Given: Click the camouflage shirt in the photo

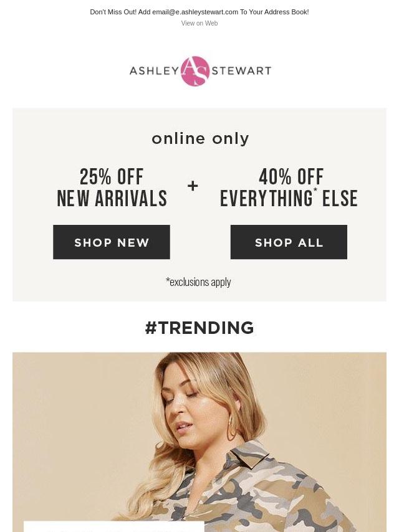Looking at the screenshot, I should [244, 492].
